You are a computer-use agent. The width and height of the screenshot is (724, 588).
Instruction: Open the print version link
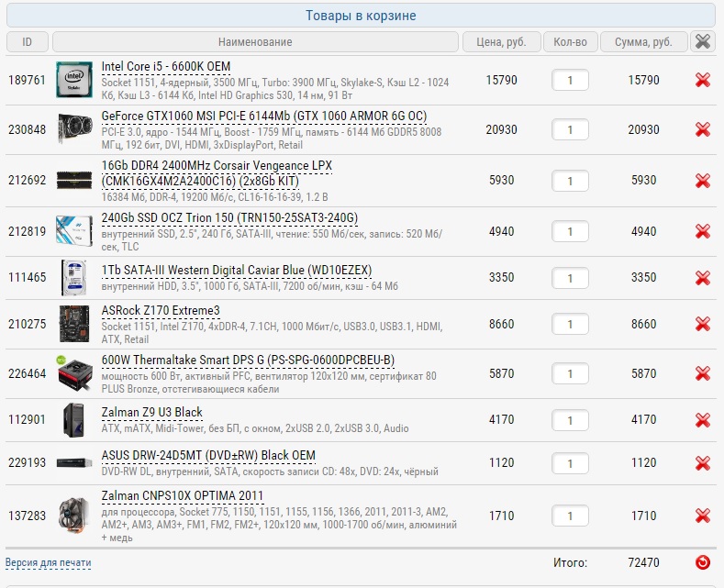point(48,562)
